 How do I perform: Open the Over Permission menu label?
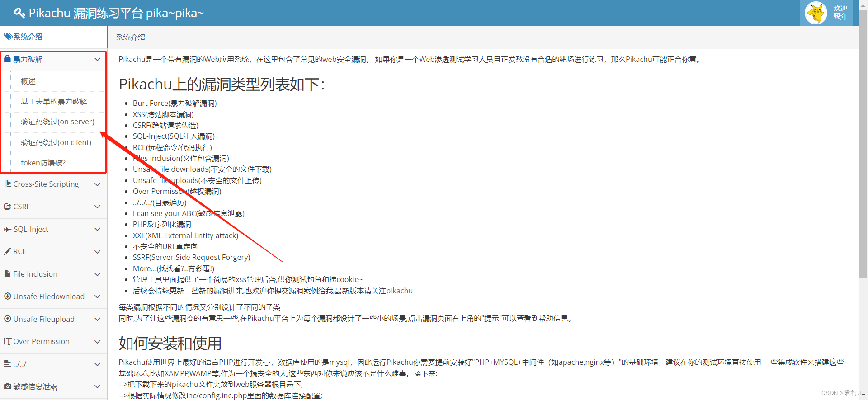coord(41,341)
